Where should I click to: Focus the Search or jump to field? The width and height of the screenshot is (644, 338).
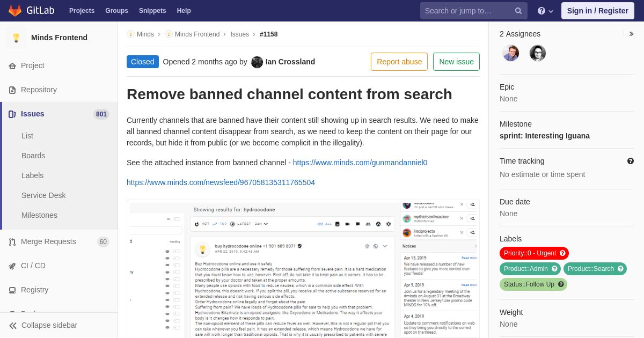tap(473, 11)
